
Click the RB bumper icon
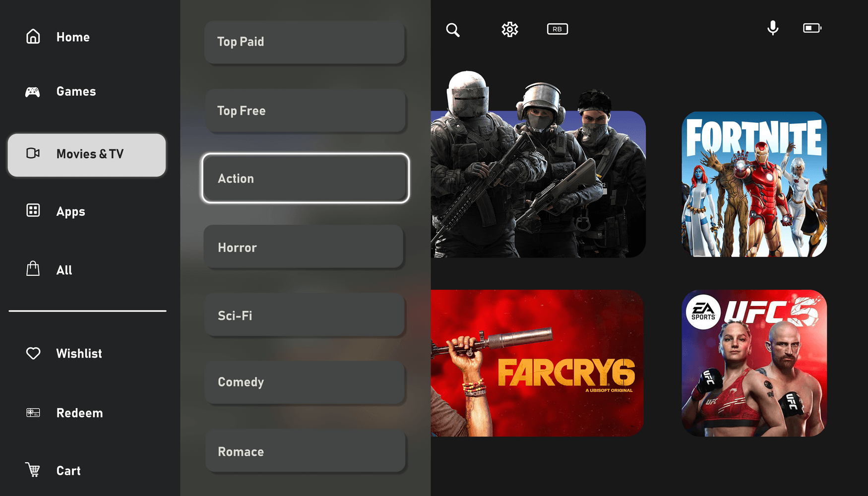click(558, 29)
